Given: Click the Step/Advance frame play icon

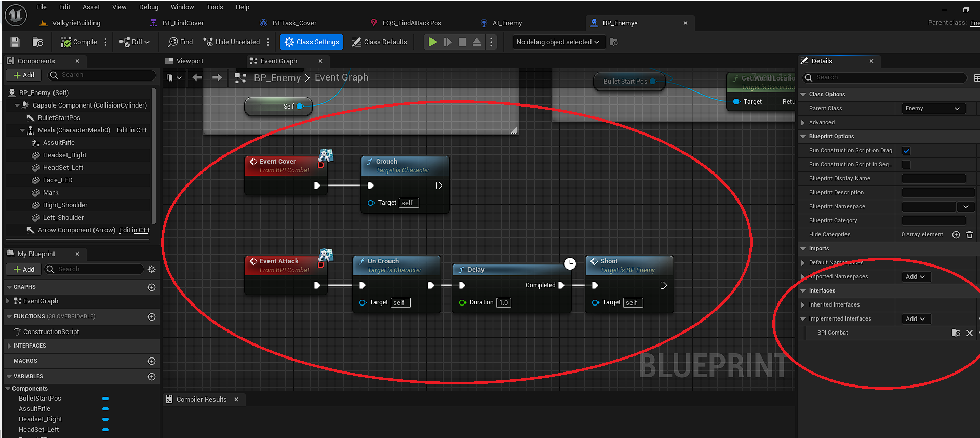Looking at the screenshot, I should point(448,42).
